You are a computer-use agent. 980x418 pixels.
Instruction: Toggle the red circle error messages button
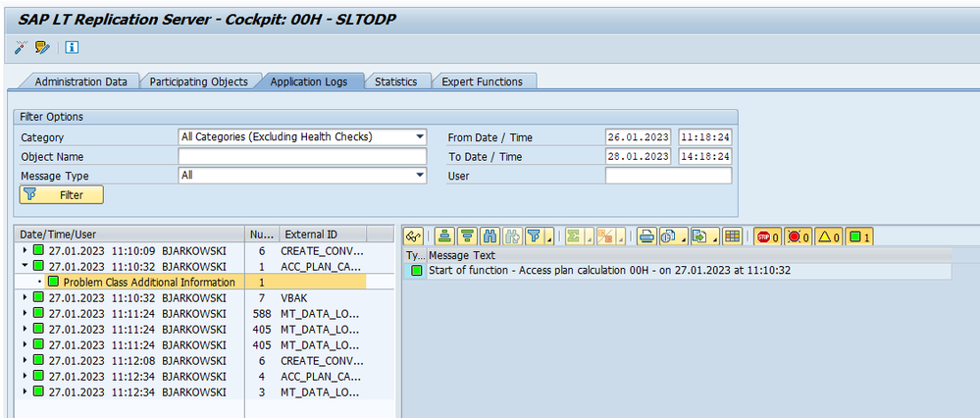click(x=799, y=236)
